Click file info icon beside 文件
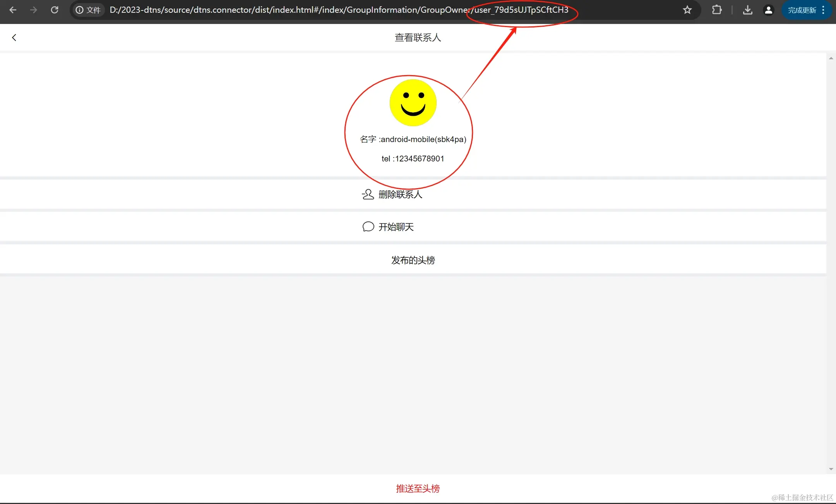This screenshot has height=504, width=836. tap(79, 10)
